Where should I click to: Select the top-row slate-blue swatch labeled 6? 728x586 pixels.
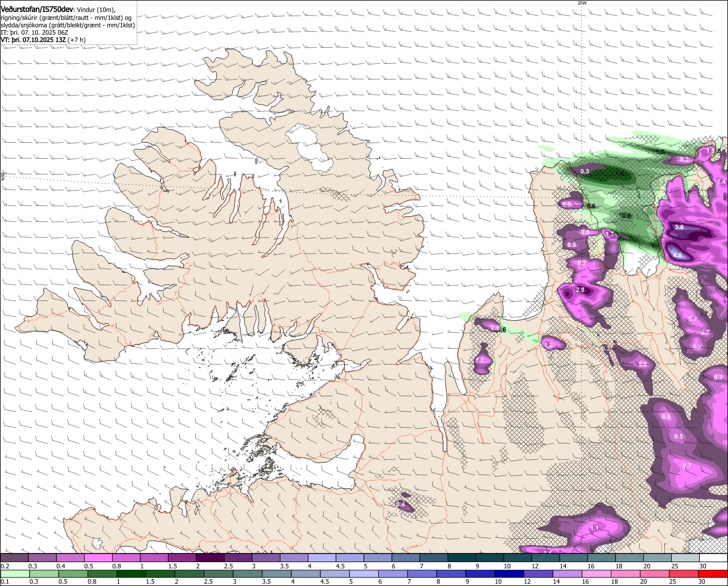pyautogui.click(x=406, y=558)
